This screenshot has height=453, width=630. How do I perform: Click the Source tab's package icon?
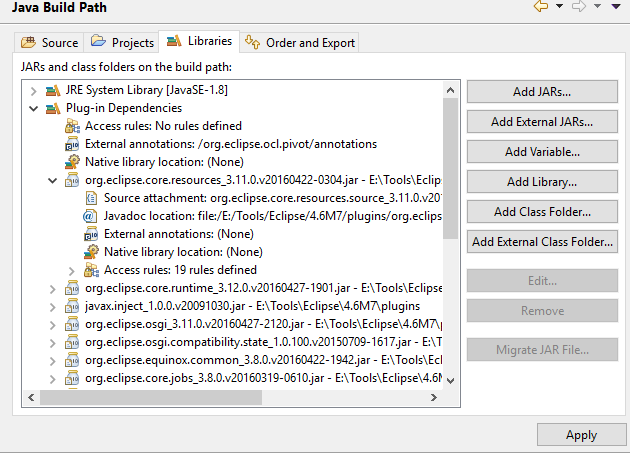[x=29, y=42]
